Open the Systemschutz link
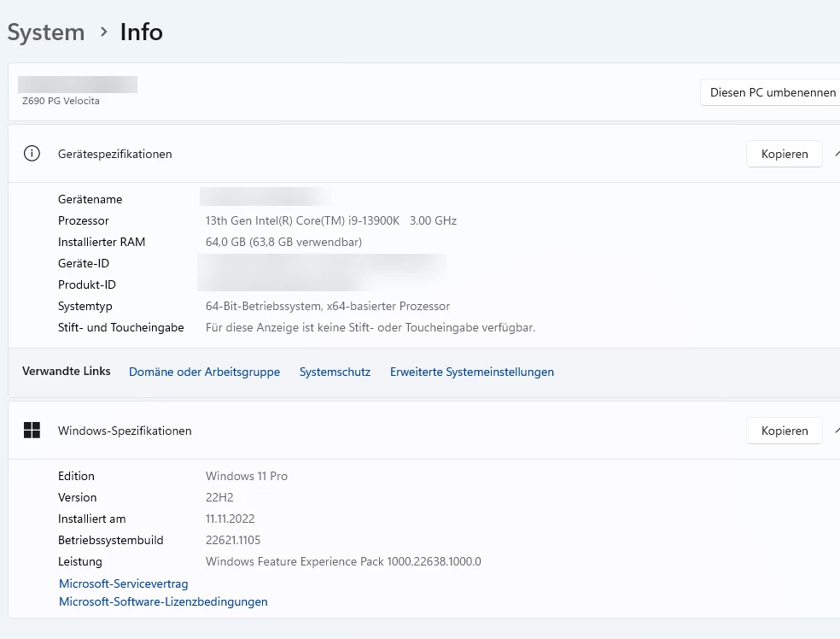 335,372
